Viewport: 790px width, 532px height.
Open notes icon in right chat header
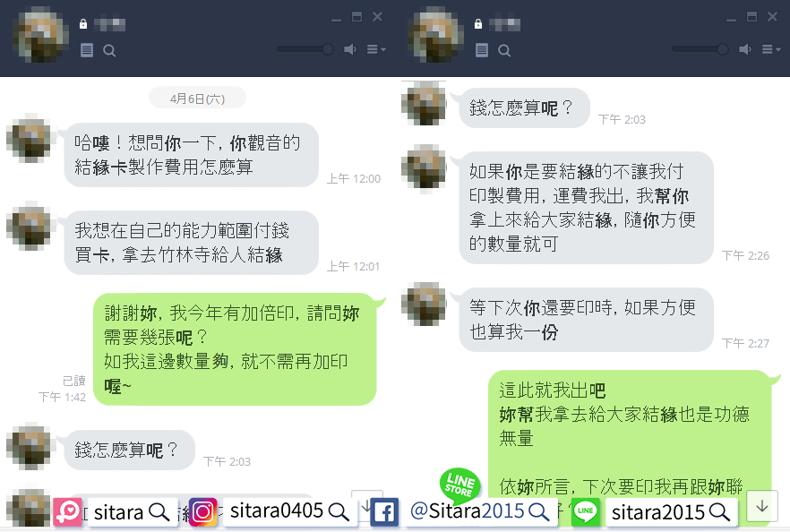coord(482,50)
